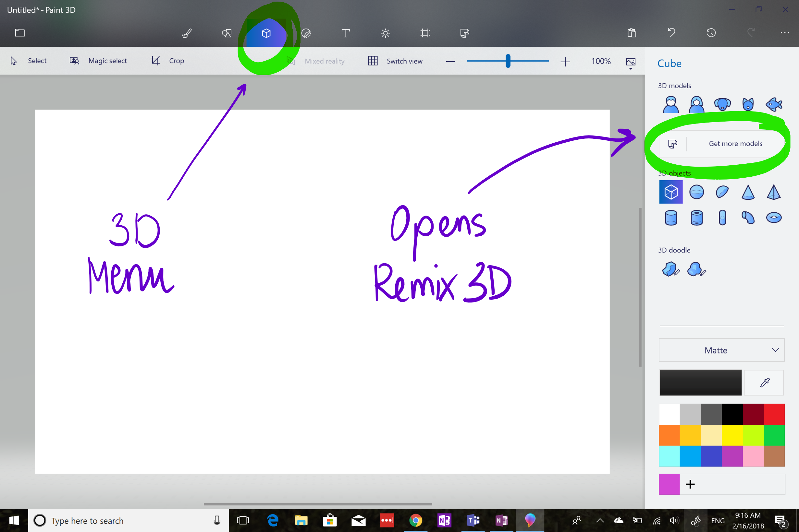Select the 3D objects Cube tool

click(x=670, y=191)
